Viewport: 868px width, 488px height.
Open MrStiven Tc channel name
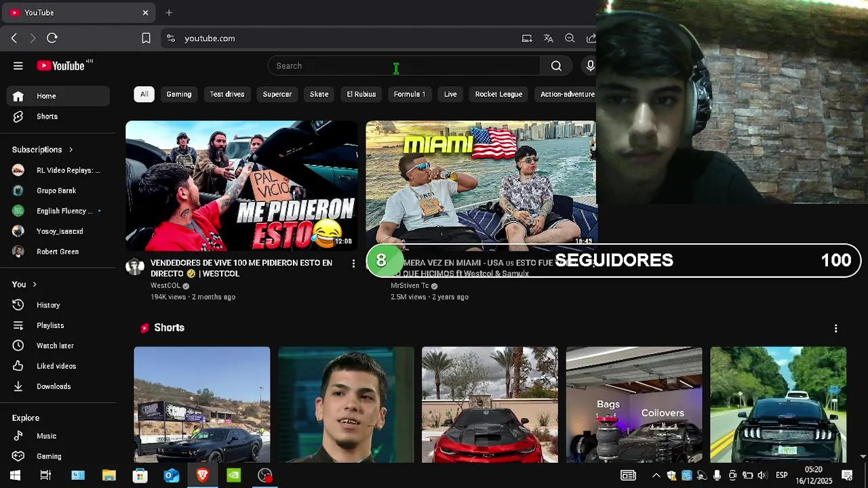(410, 286)
